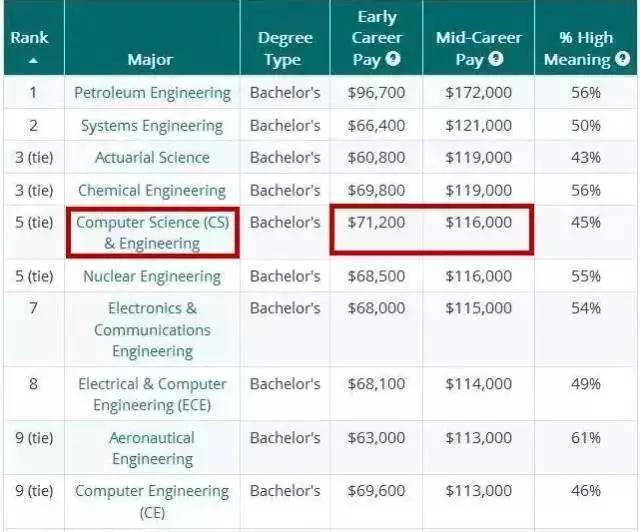The width and height of the screenshot is (640, 532).
Task: Click the Early Career Pay help icon
Action: tap(393, 59)
